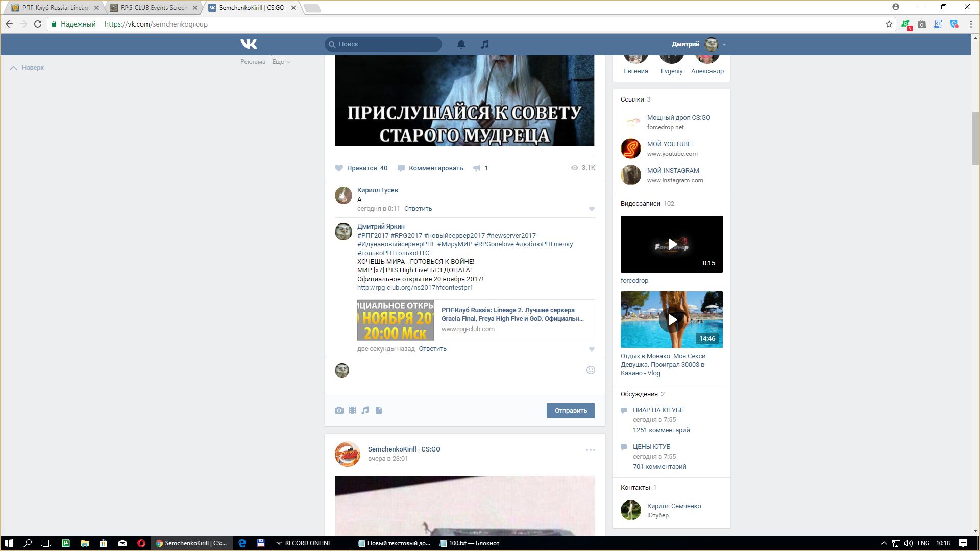Screen dimensions: 980x551
Task: Attach a photo using camera icon
Action: [339, 410]
